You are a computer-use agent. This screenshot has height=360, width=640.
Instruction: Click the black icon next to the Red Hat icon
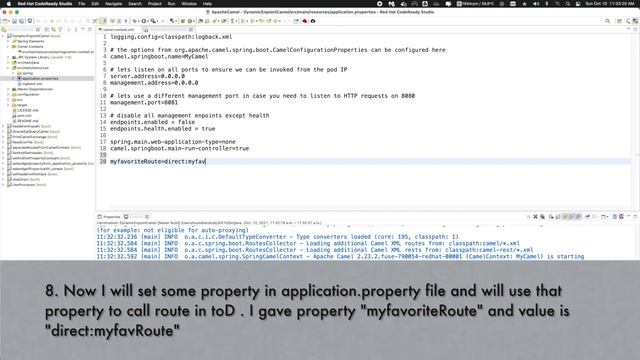tap(313, 21)
